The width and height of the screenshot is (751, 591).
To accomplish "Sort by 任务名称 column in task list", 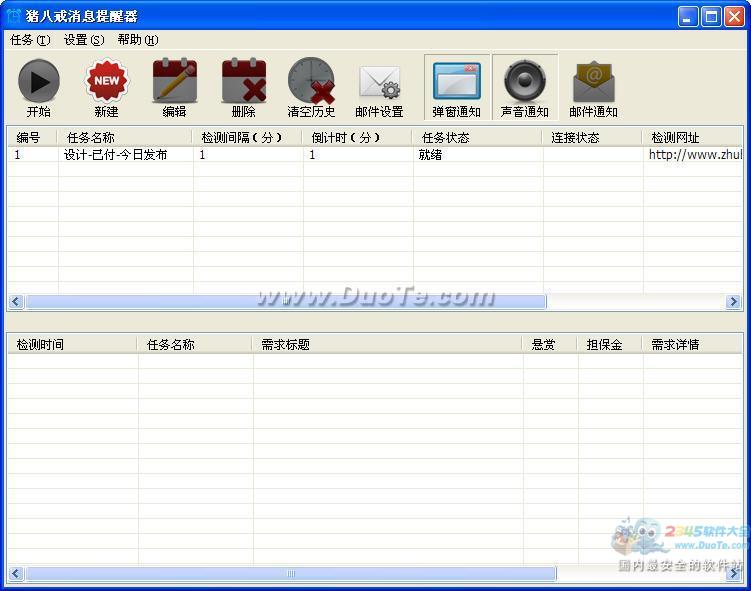I will click(x=125, y=137).
